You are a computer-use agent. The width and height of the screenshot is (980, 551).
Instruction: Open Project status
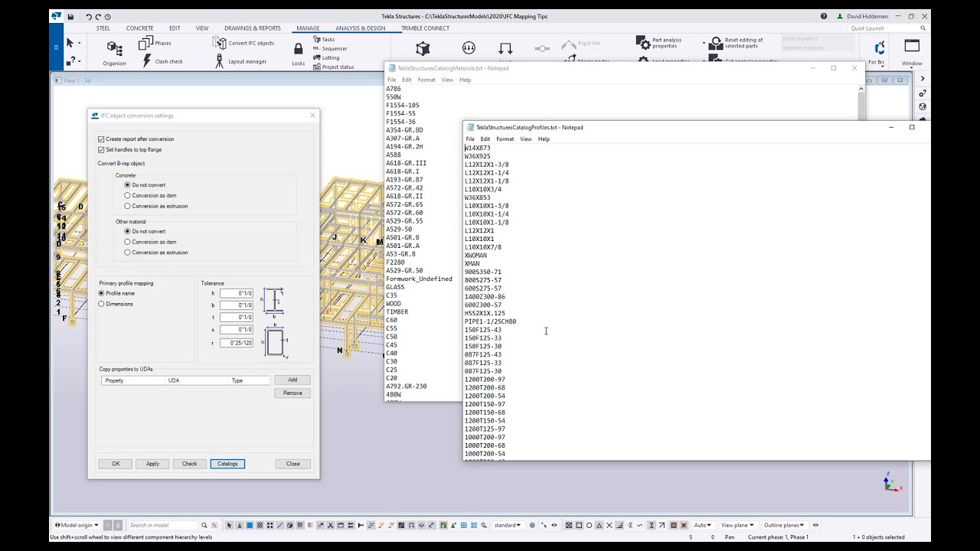333,67
